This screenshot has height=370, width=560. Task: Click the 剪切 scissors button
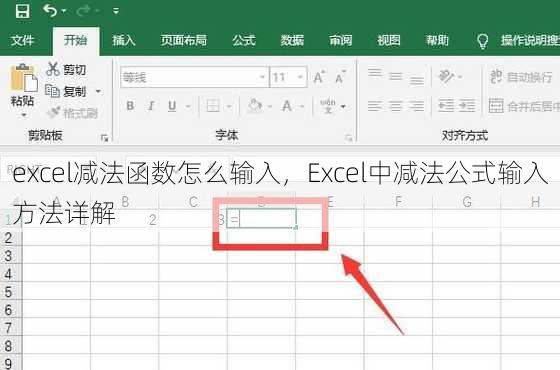click(66, 69)
